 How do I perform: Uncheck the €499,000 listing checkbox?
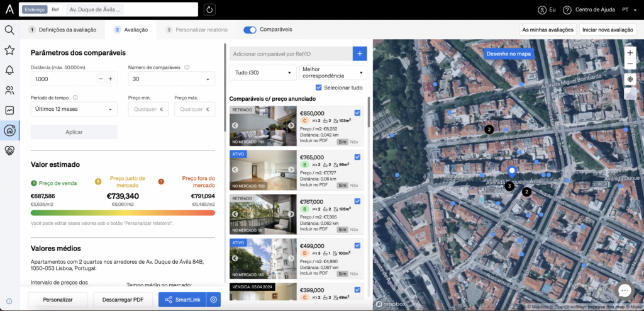[357, 246]
